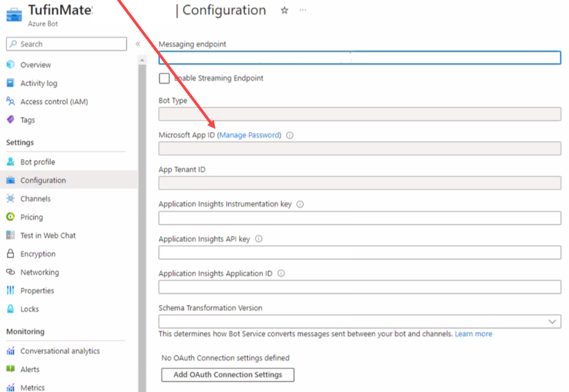Go to Test in Web Chat
The height and width of the screenshot is (392, 569).
click(48, 235)
